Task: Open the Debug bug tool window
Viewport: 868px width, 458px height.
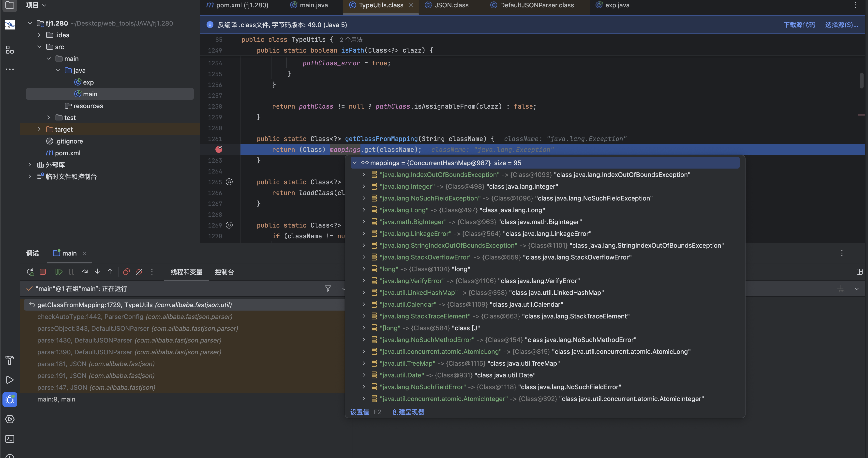Action: click(x=10, y=400)
